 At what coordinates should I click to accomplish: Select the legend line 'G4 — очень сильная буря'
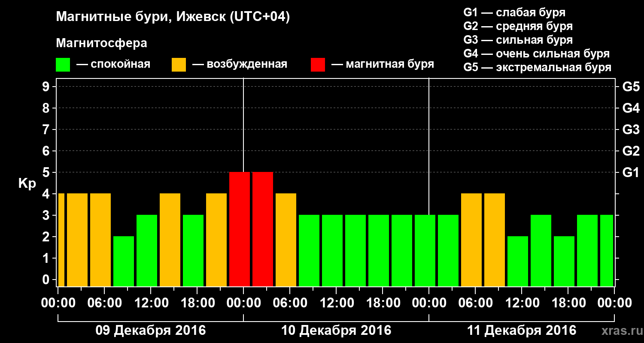pos(536,54)
